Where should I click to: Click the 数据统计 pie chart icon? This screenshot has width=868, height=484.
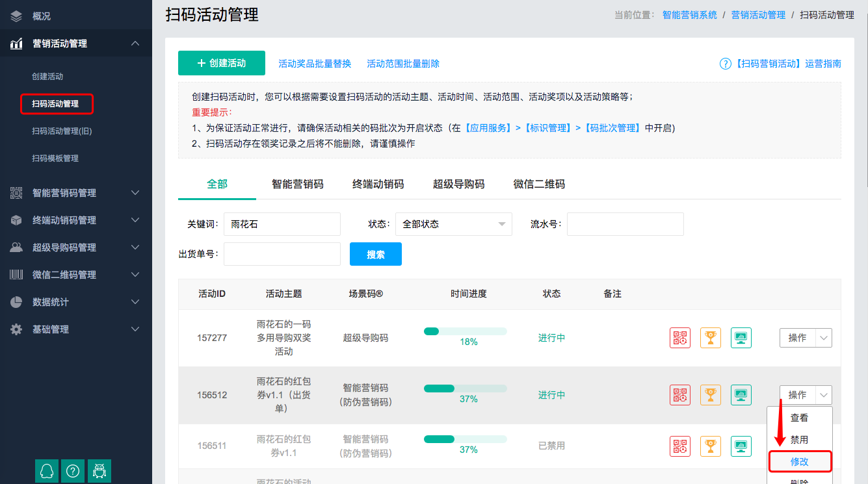(x=16, y=302)
